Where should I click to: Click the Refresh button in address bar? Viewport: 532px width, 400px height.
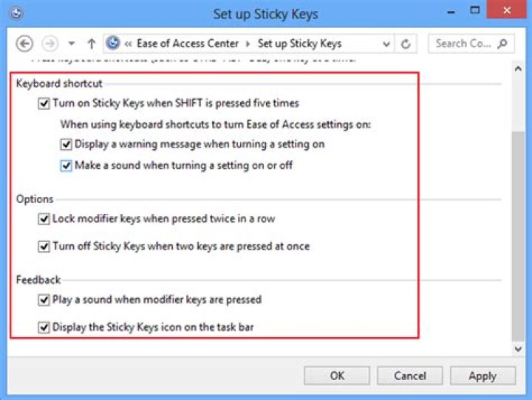coord(406,44)
